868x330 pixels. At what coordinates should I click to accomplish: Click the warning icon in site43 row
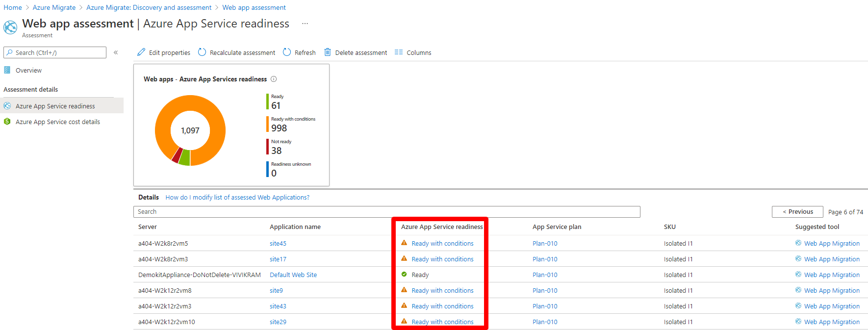(404, 305)
